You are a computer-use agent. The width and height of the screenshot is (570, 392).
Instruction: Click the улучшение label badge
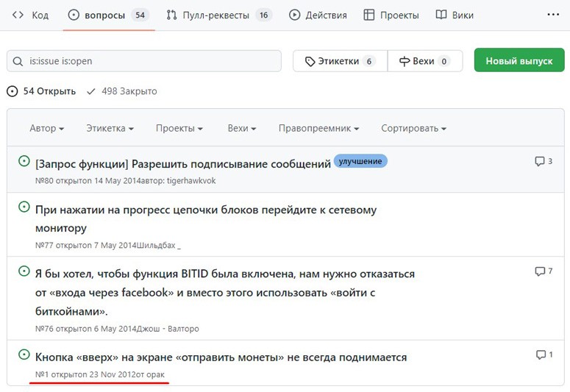(360, 161)
